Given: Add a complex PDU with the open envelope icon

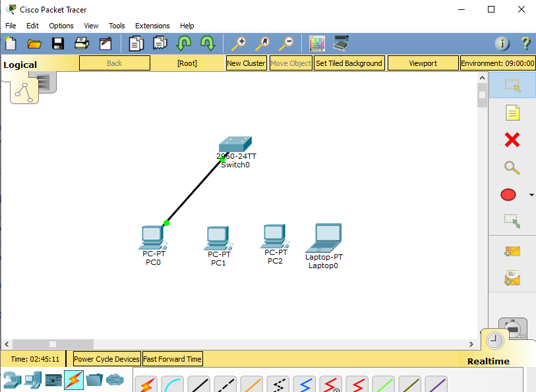Looking at the screenshot, I should click(512, 278).
